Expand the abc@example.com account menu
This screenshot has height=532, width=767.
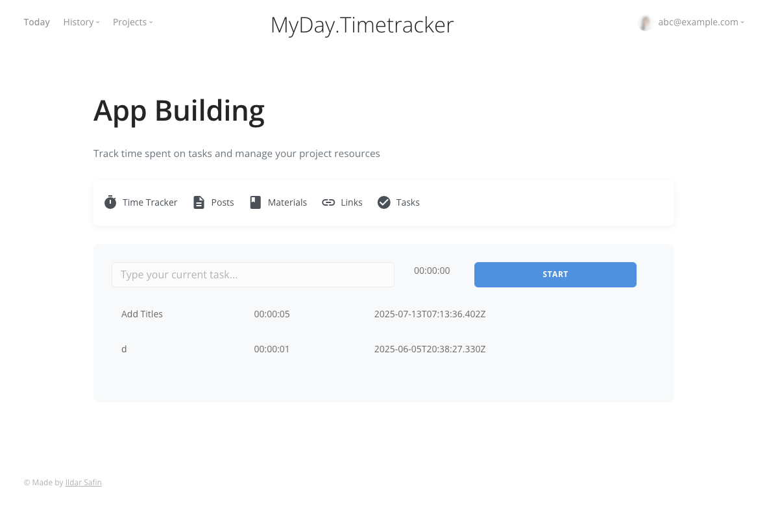pos(701,21)
